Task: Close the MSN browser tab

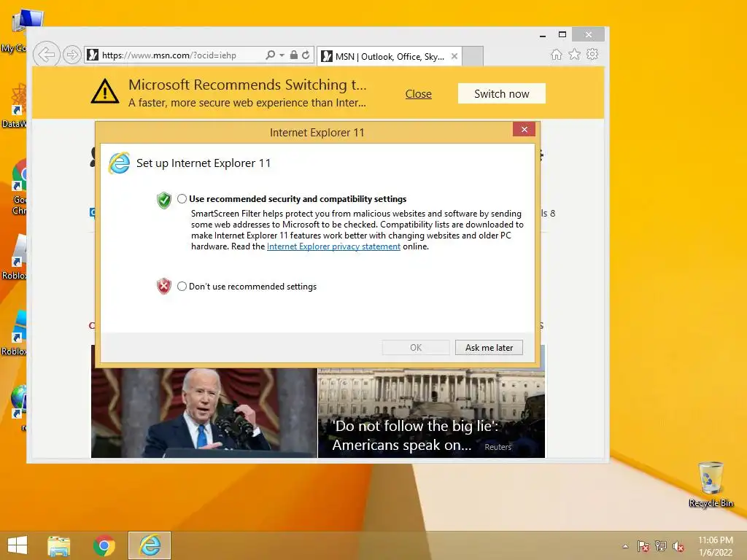Action: [x=454, y=57]
